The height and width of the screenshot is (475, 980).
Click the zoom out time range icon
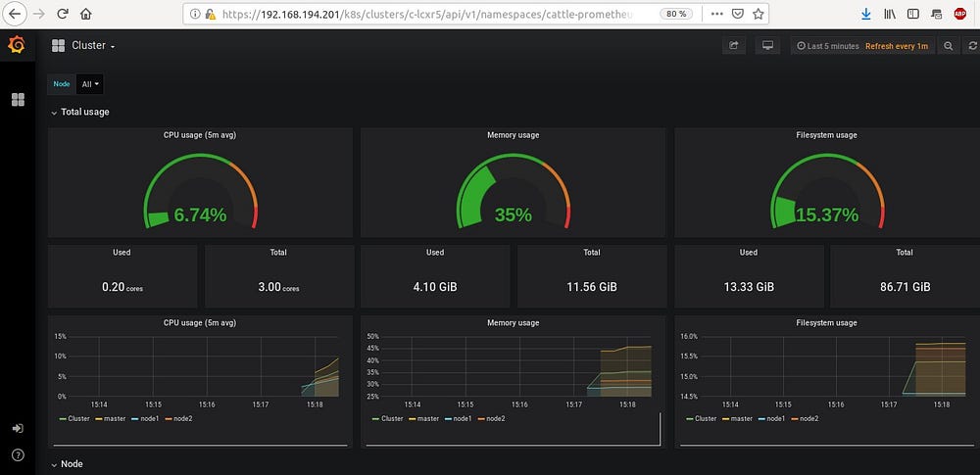click(948, 46)
